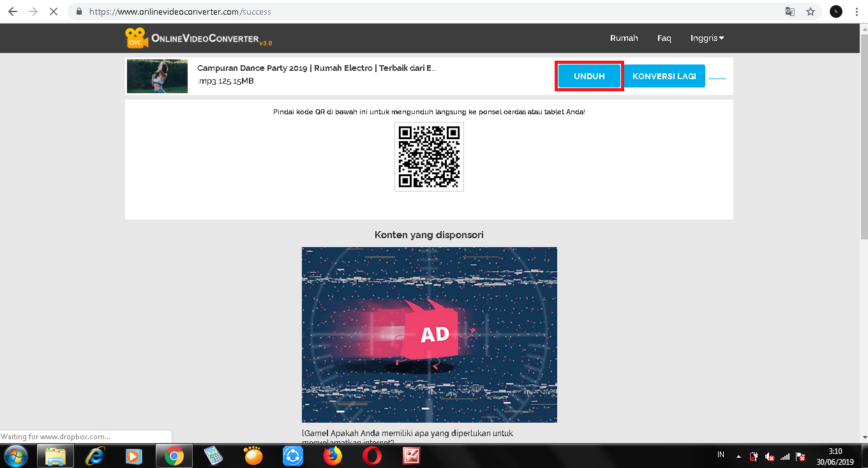This screenshot has width=868, height=468.
Task: Click the IN language indicator in tray
Action: pyautogui.click(x=721, y=455)
